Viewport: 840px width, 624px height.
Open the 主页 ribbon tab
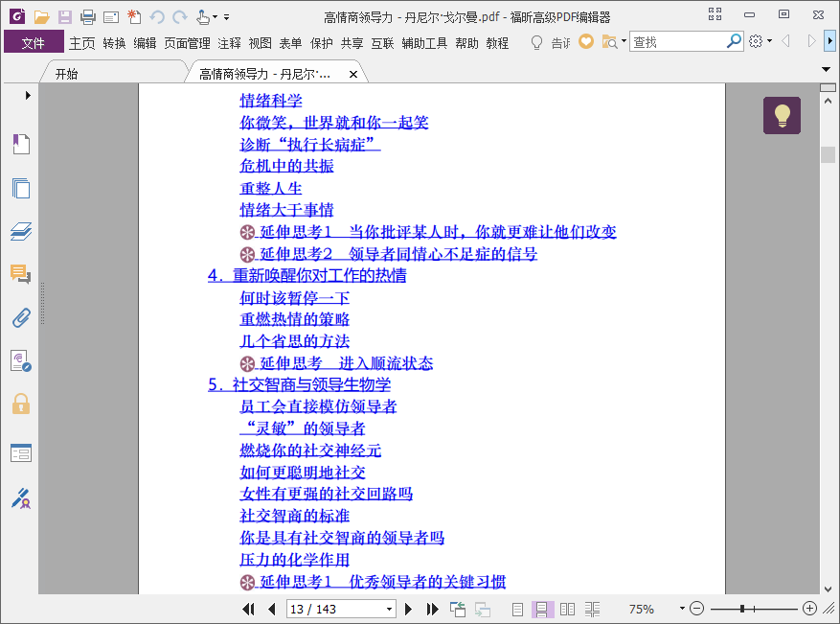click(x=82, y=43)
